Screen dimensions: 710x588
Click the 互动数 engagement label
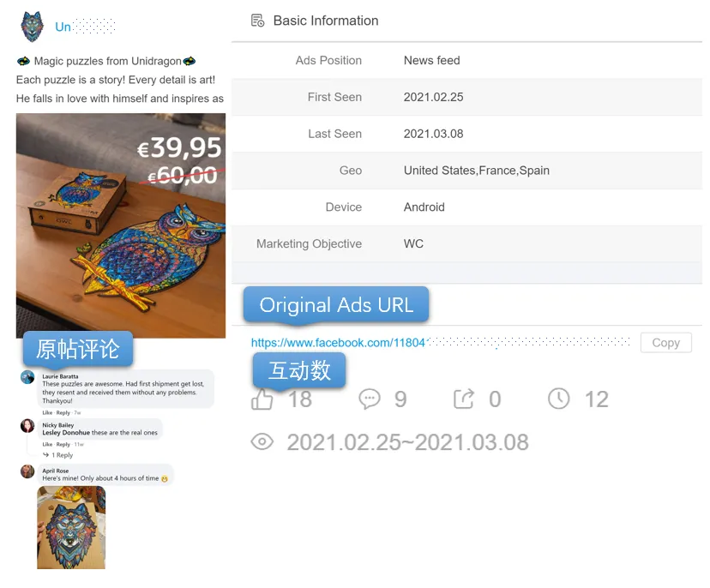[x=299, y=371]
